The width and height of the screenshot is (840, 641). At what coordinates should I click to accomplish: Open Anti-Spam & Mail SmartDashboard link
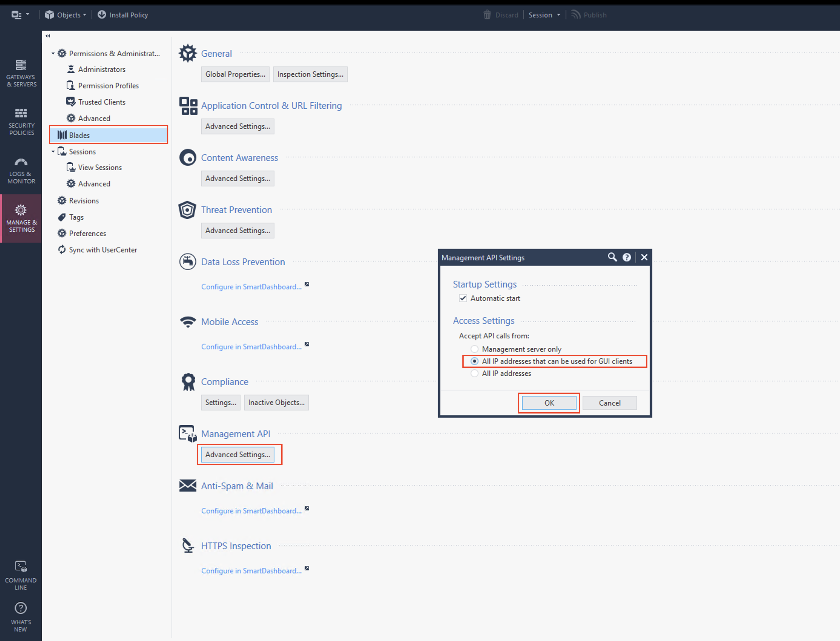[251, 511]
